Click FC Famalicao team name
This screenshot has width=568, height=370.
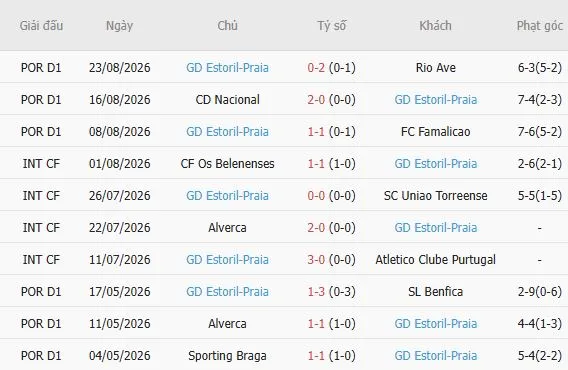pos(435,132)
